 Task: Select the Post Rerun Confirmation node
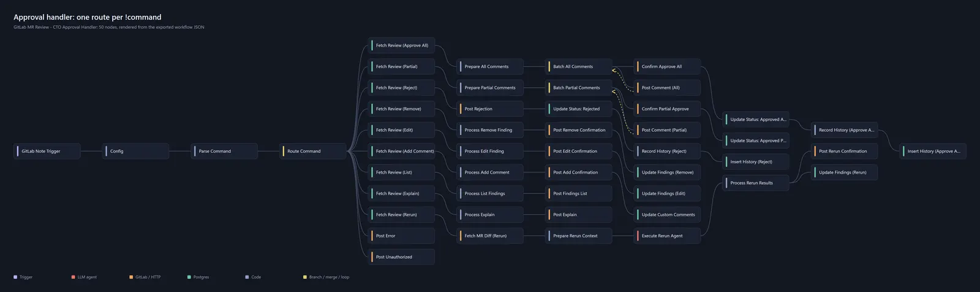pyautogui.click(x=845, y=151)
